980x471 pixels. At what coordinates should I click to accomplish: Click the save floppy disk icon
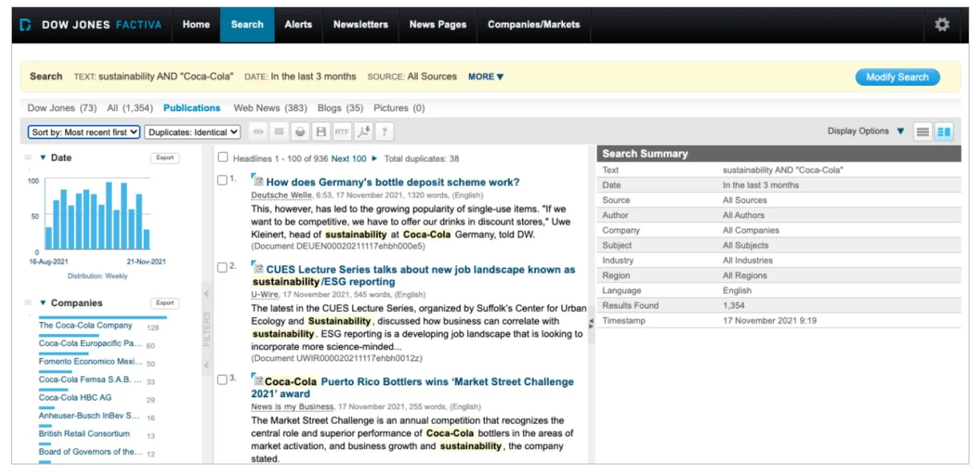(x=321, y=132)
